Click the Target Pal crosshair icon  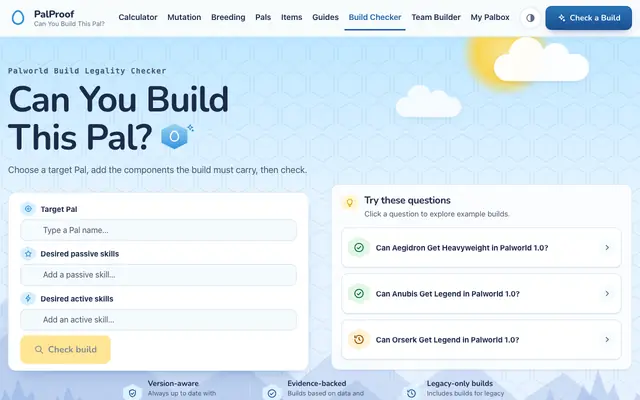coord(28,209)
